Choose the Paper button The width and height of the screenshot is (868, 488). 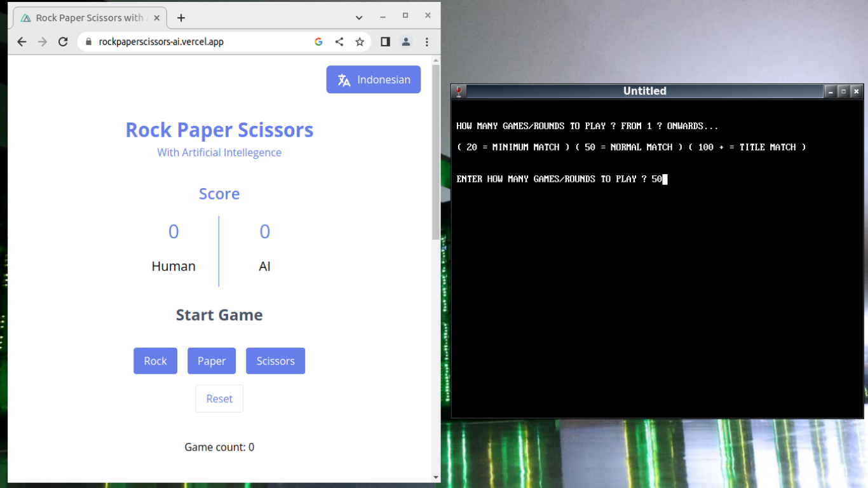click(212, 361)
